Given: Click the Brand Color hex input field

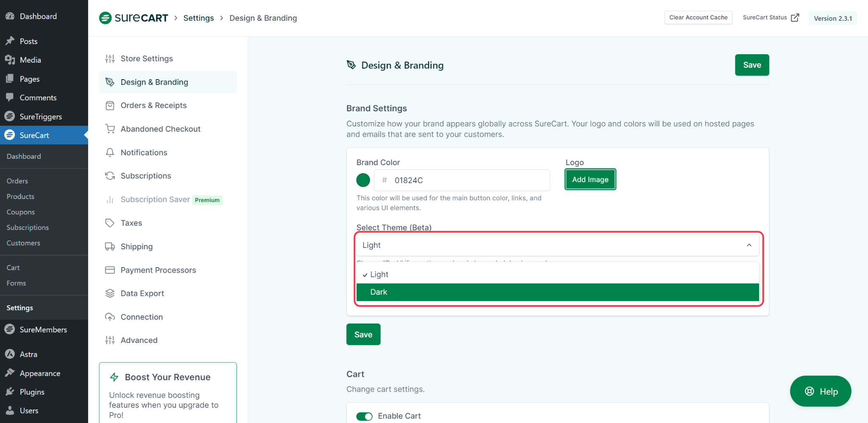Looking at the screenshot, I should [462, 180].
